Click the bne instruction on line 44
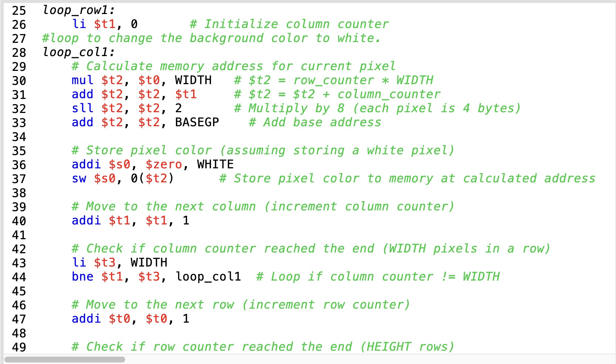Image resolution: width=616 pixels, height=364 pixels. coord(82,276)
